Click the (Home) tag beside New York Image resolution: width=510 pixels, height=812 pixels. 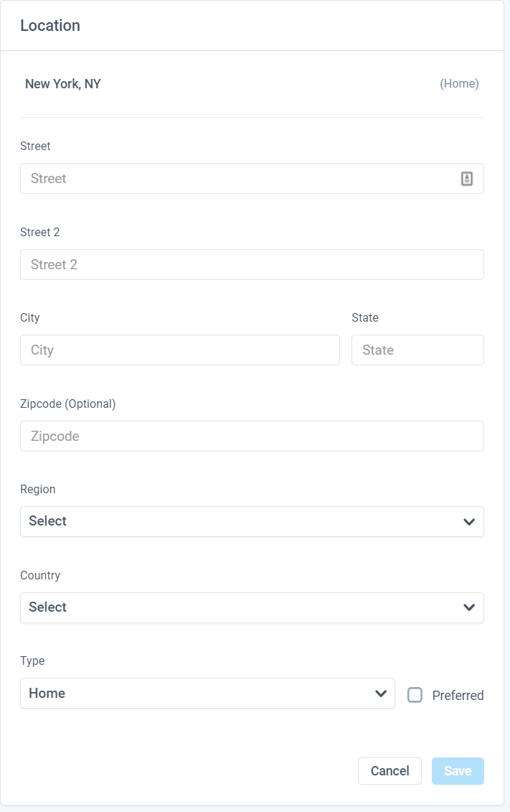(459, 84)
